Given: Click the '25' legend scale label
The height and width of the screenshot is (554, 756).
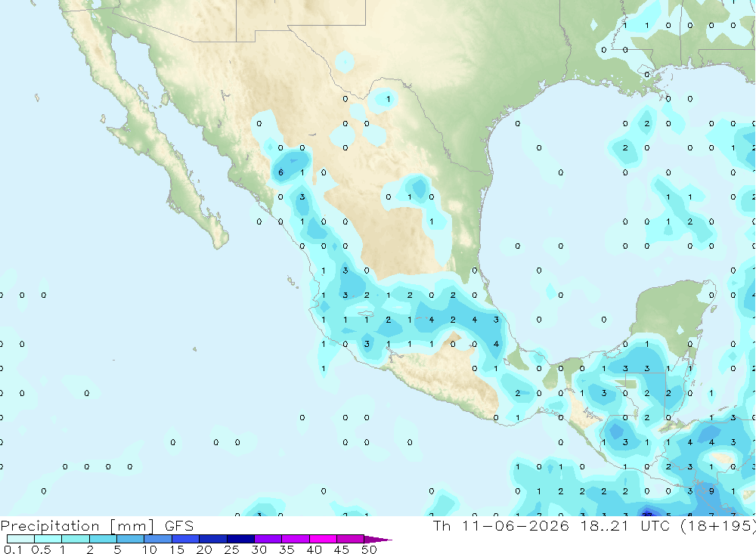Looking at the screenshot, I should tap(231, 549).
